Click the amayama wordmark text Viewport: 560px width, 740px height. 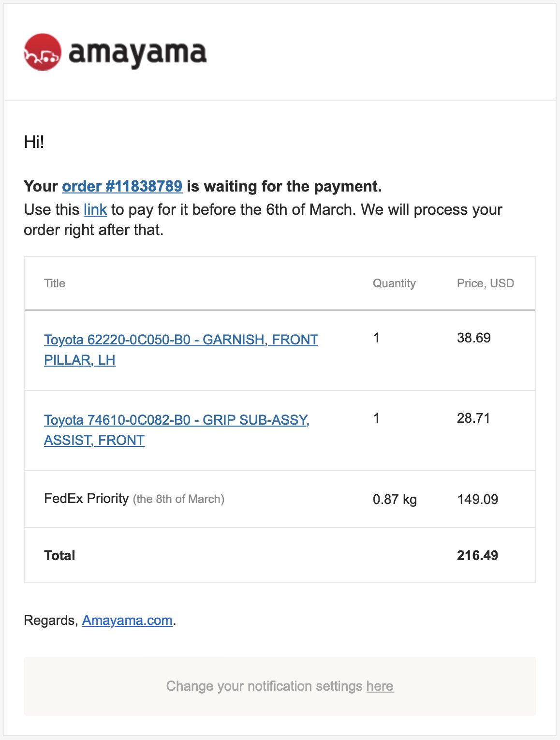[x=137, y=53]
